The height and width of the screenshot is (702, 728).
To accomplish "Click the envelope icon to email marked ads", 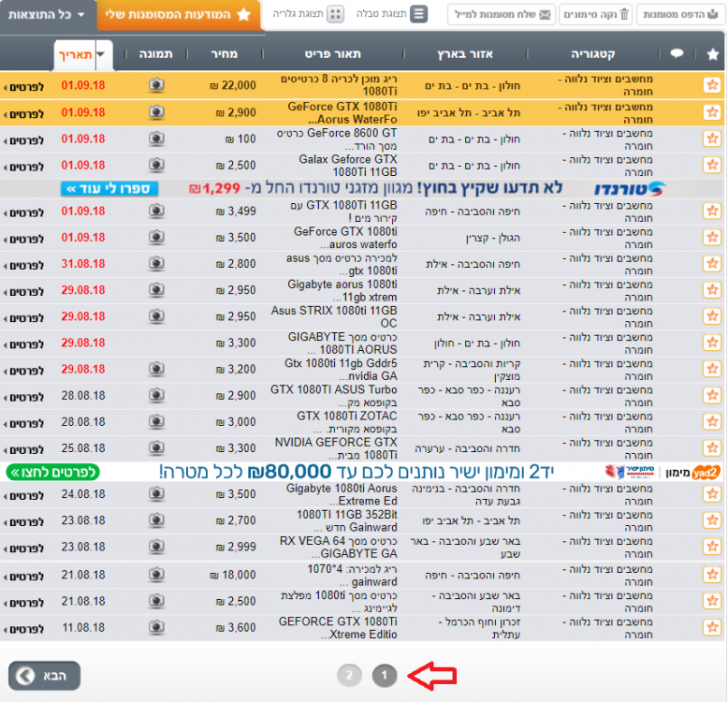I will [545, 14].
